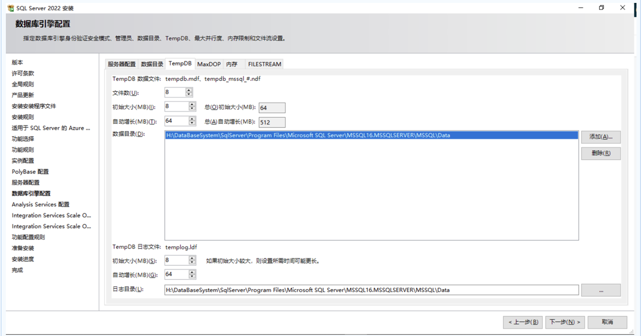Image resolution: width=644 pixels, height=336 pixels.
Task: Minimize the SQL Server setup window
Action: click(x=580, y=8)
